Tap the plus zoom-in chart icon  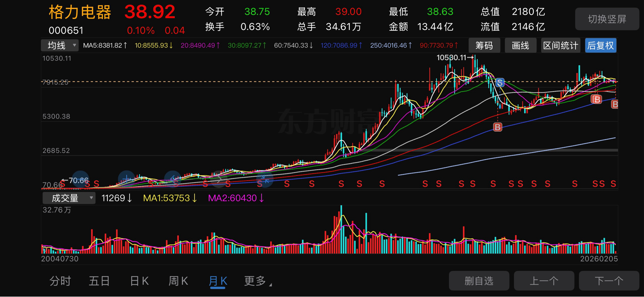(126, 180)
